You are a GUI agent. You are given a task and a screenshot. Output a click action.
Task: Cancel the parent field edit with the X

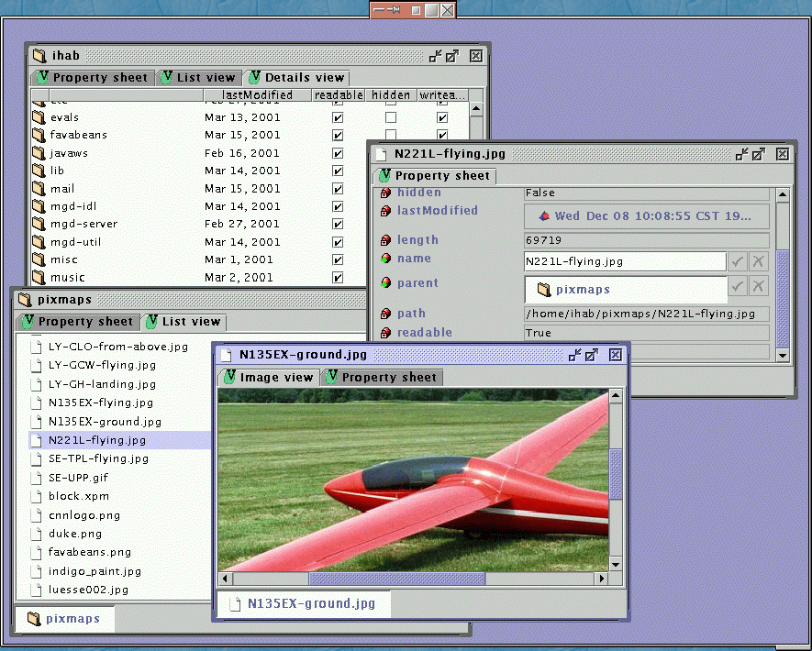[759, 287]
